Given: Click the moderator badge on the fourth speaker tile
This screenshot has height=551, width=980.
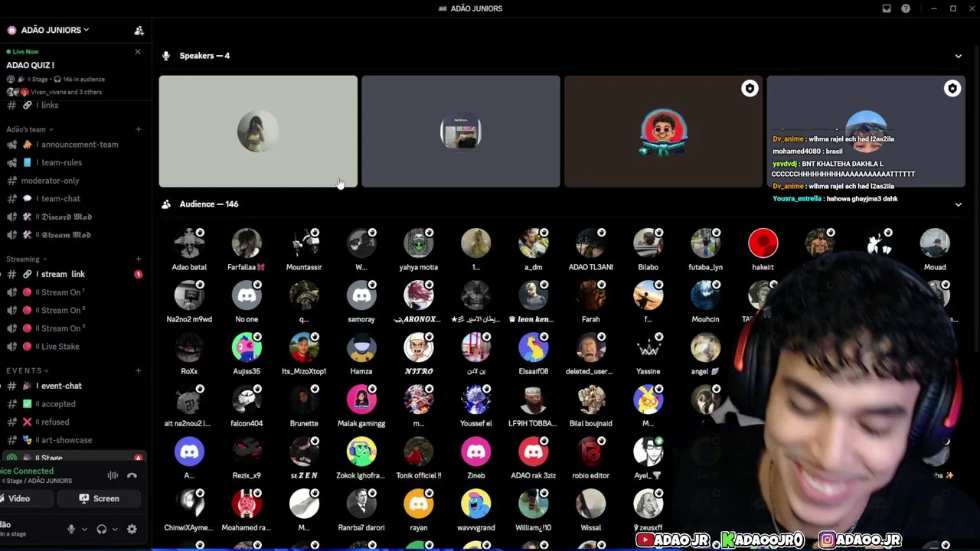Looking at the screenshot, I should point(952,89).
